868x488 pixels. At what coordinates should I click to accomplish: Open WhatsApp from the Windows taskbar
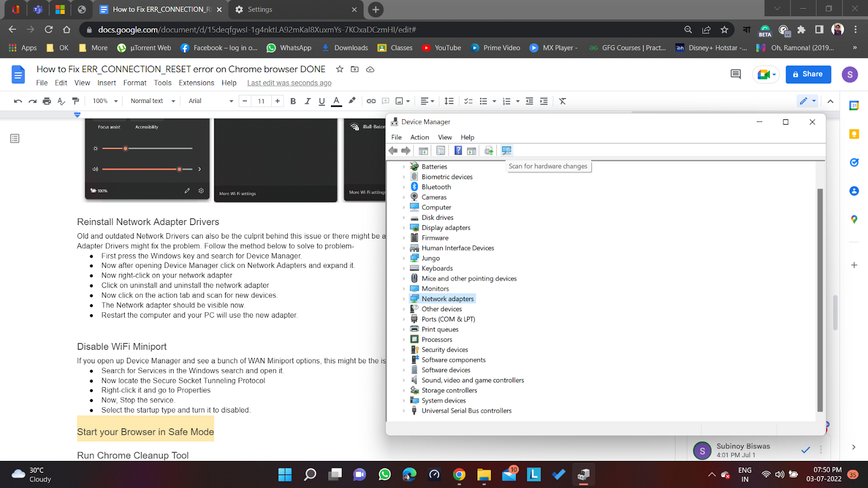coord(385,475)
